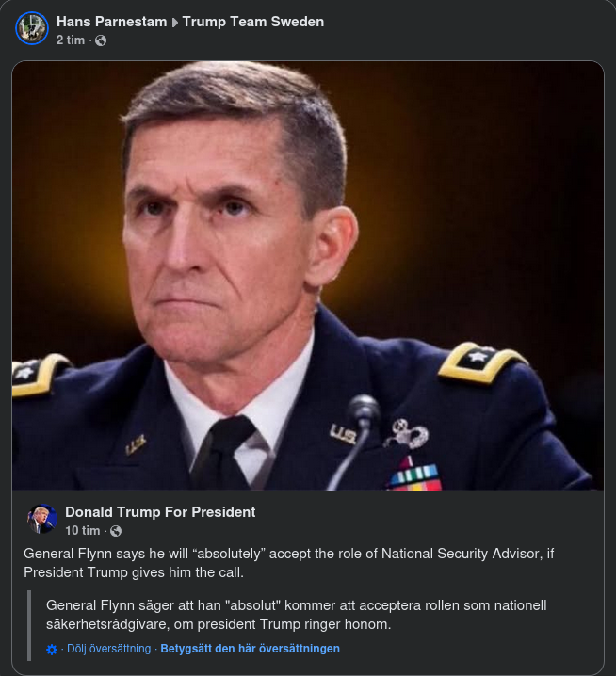Screen dimensions: 616x676
Task: Click the public globe icon beside "2 tim"
Action: (101, 40)
